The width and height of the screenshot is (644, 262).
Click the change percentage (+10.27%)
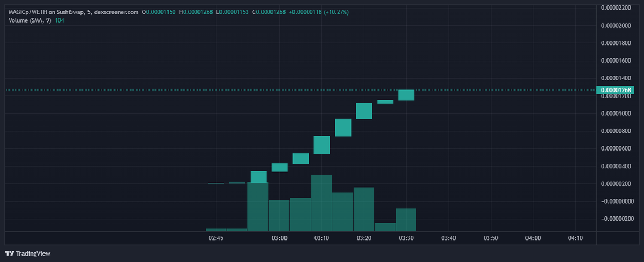click(336, 12)
